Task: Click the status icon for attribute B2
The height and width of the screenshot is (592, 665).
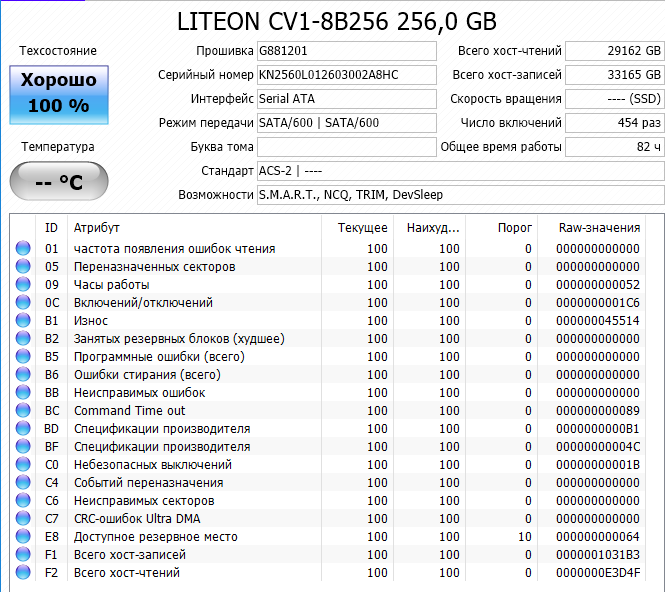Action: (x=23, y=338)
